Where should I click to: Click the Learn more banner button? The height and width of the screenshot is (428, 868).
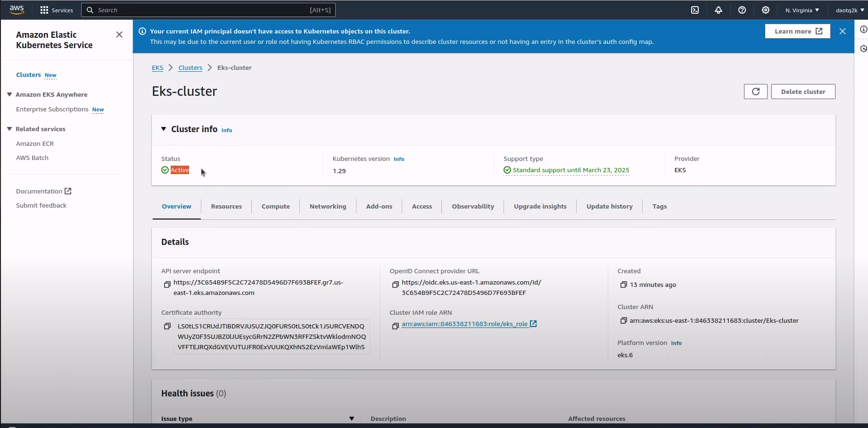click(798, 31)
